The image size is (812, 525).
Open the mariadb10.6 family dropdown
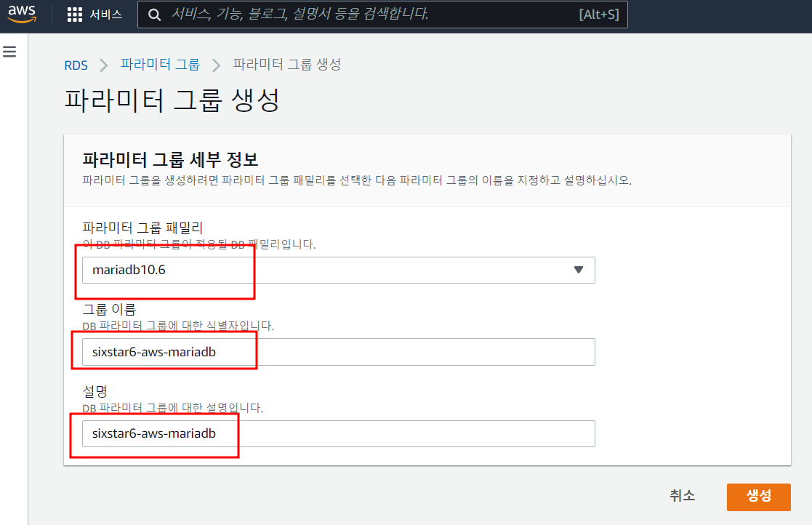coord(338,270)
